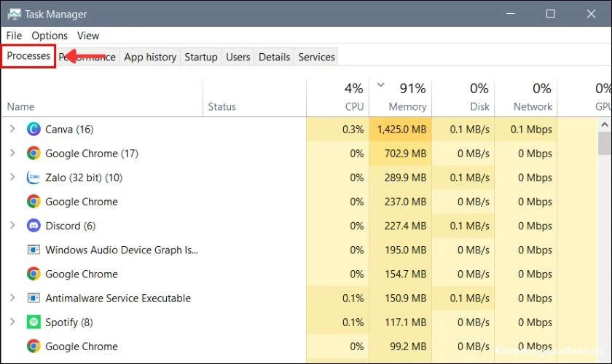The height and width of the screenshot is (364, 612).
Task: Click the 289.9 MB memory value
Action: click(406, 178)
